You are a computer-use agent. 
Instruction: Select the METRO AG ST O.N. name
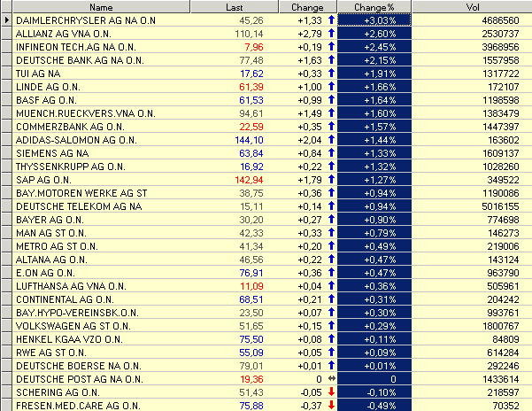tap(57, 246)
